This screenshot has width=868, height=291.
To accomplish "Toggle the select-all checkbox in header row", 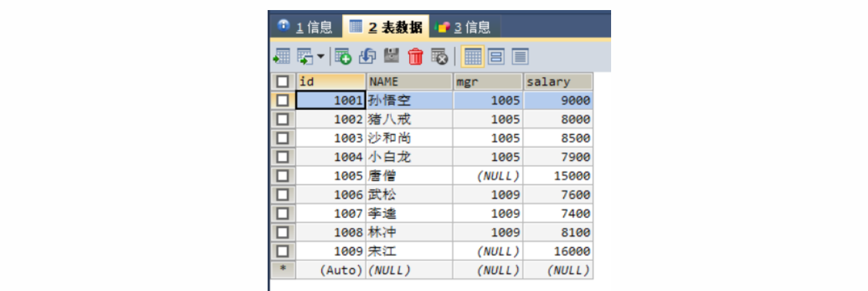I will (282, 82).
